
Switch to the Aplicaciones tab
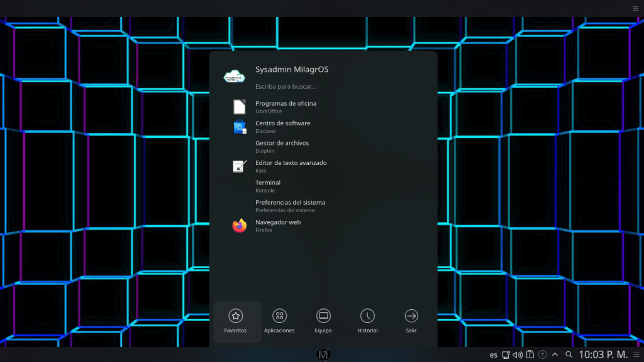(x=279, y=321)
